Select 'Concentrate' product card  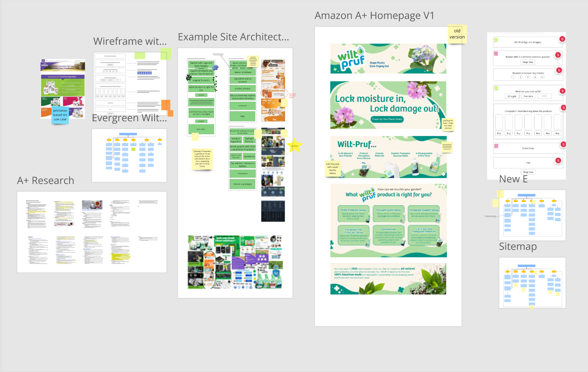[388, 235]
